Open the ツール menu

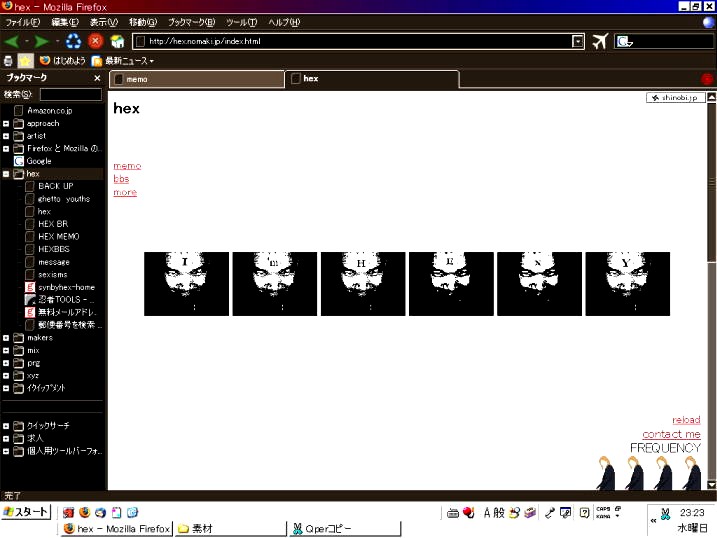tap(241, 22)
